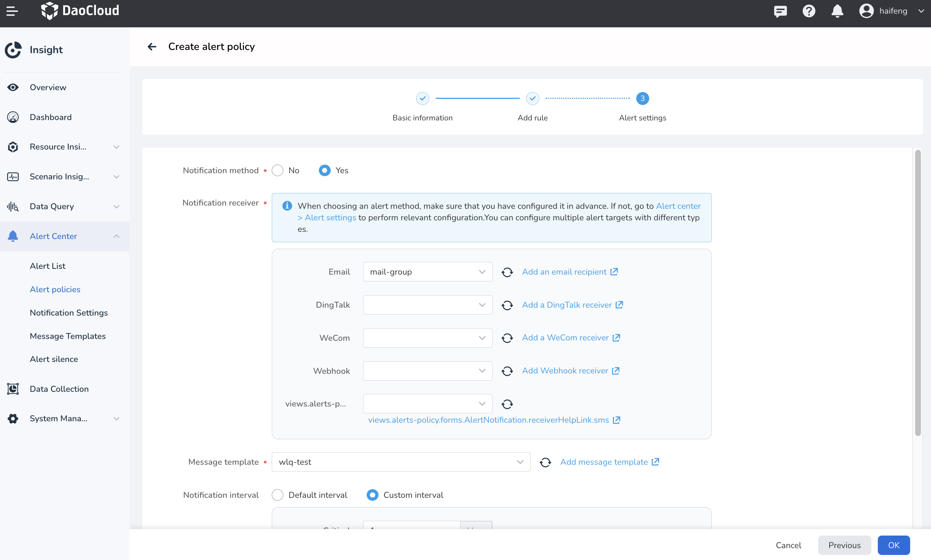
Task: Open Alert policies in sidebar
Action: 55,289
